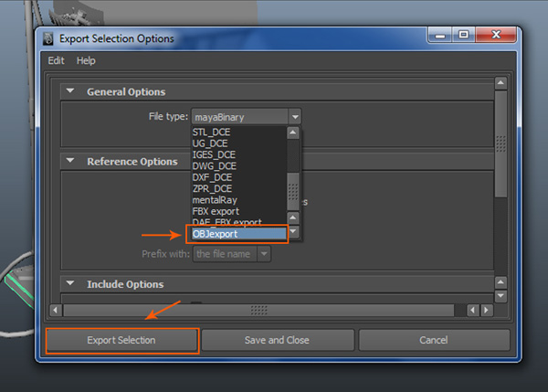Click the Save and Close button

(277, 340)
